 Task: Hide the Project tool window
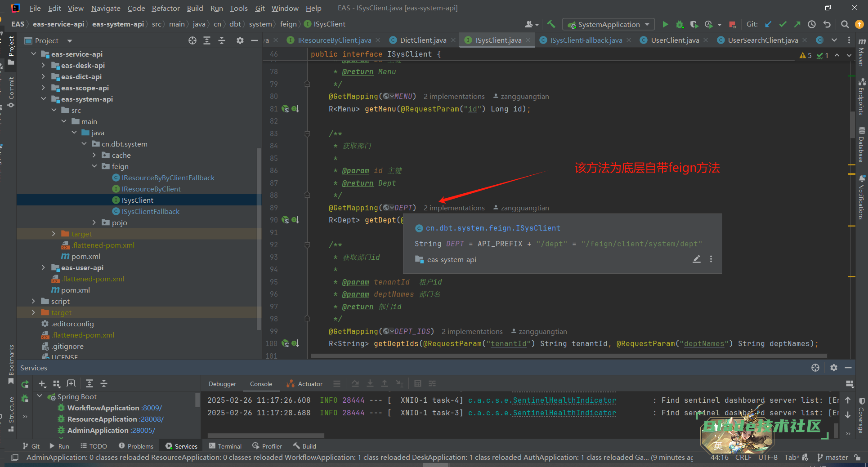point(255,40)
